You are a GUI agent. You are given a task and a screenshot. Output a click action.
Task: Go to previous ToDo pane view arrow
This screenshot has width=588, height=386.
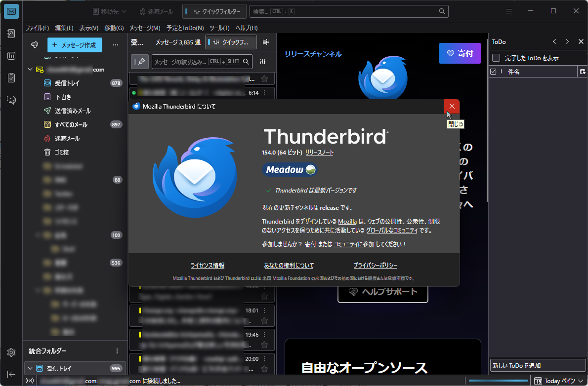(554, 41)
